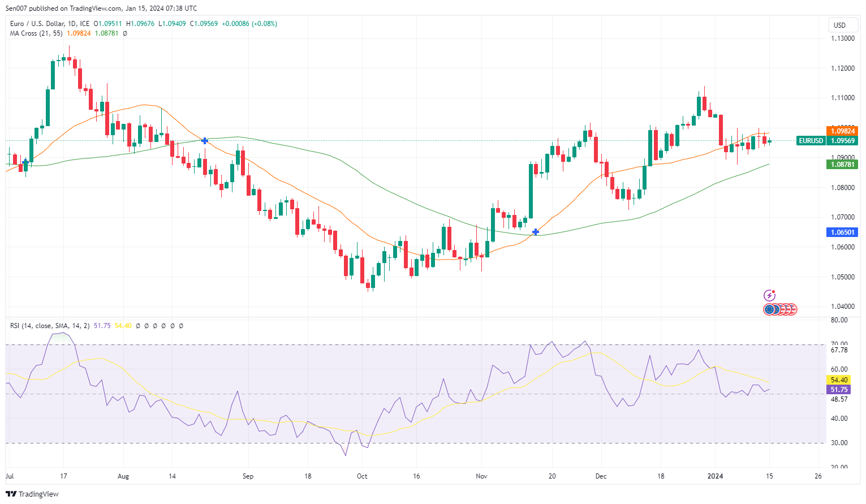Viewport: 866px width, 504px height.
Task: Click the rightmost US flag event icon
Action: coord(792,309)
